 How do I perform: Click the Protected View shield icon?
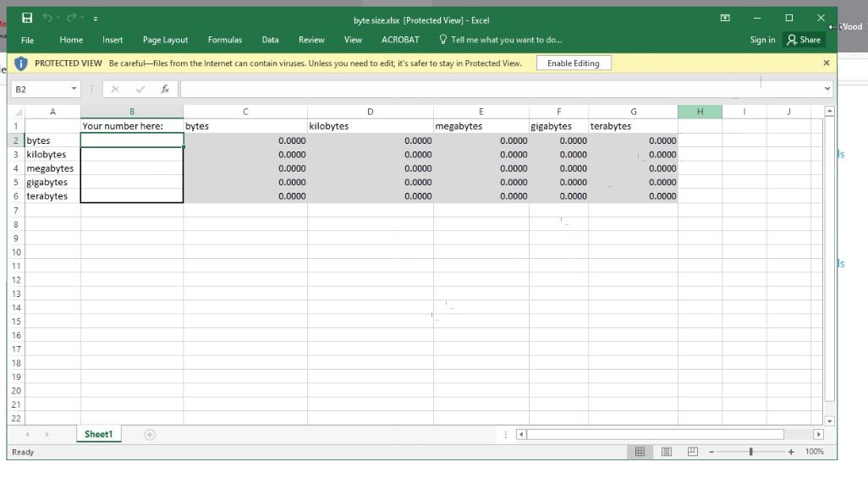(x=20, y=63)
